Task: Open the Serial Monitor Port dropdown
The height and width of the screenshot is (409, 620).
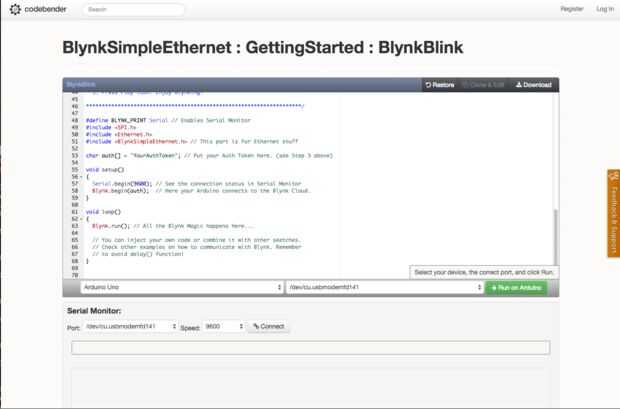Action: (x=130, y=326)
